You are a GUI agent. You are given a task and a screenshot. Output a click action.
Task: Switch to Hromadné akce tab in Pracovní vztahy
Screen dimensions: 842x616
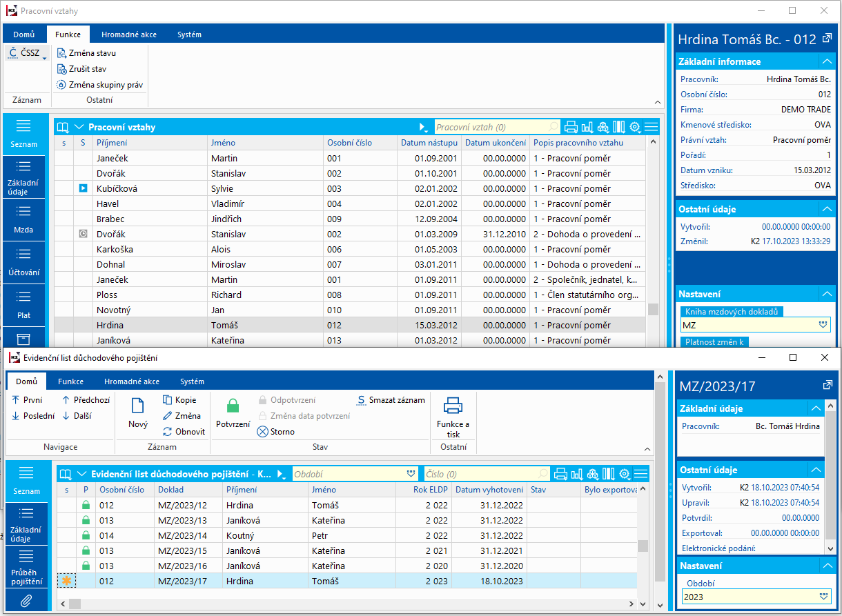[x=127, y=34]
